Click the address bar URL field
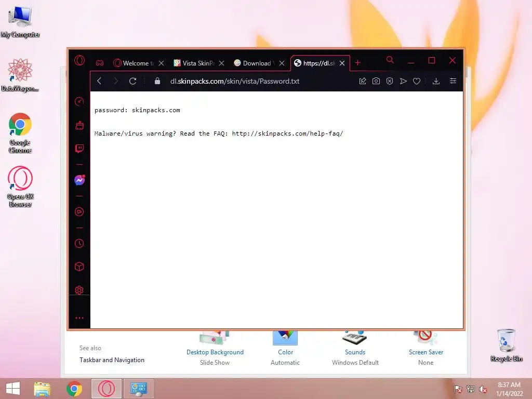 [234, 81]
